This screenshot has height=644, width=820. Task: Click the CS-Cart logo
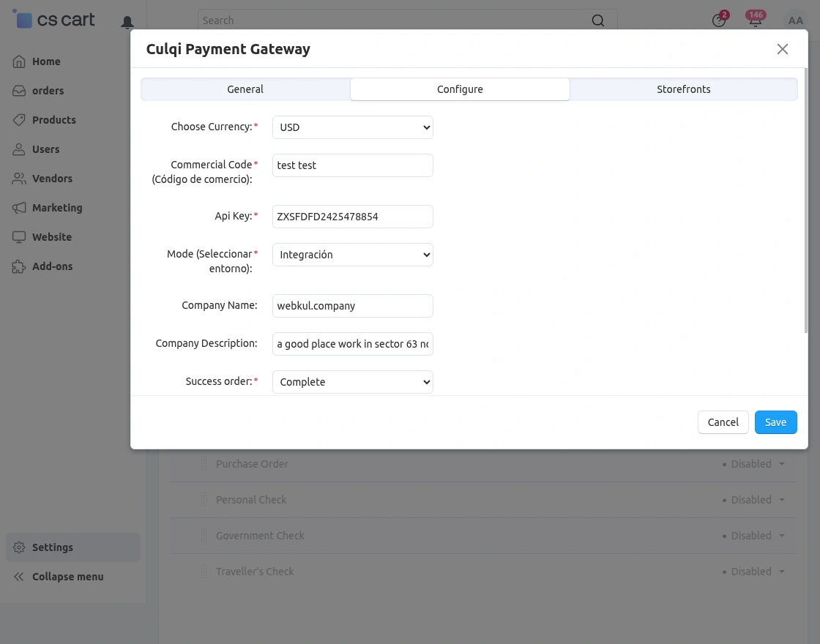click(x=53, y=20)
